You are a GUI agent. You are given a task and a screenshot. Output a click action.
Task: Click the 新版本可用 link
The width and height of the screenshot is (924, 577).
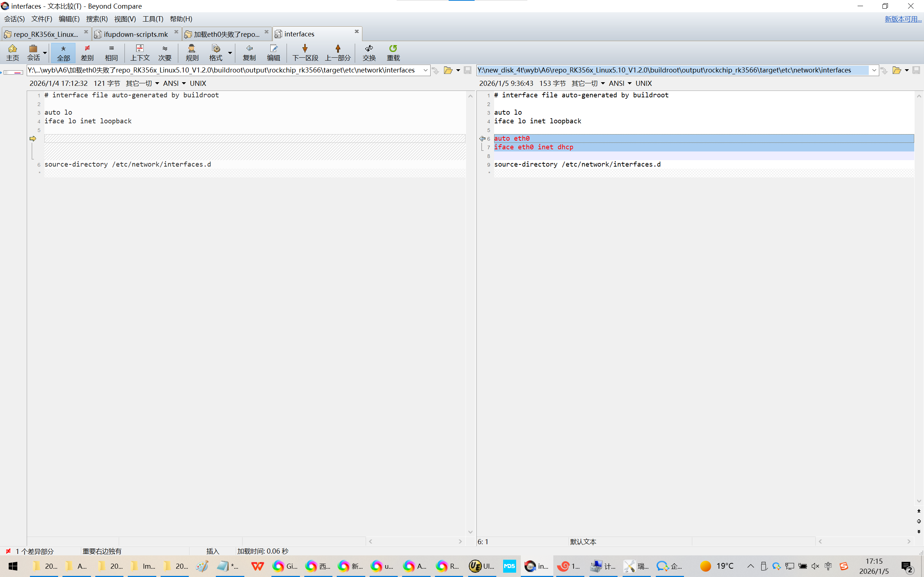point(903,19)
